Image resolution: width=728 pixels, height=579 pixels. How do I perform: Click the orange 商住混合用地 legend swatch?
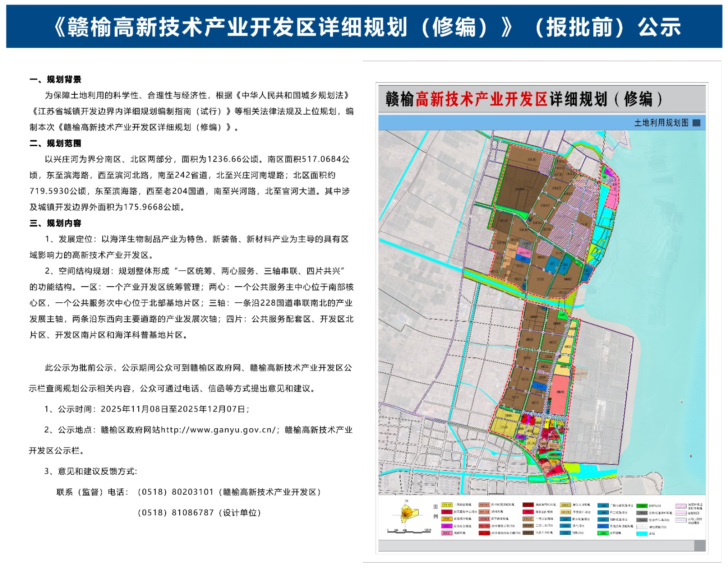point(446,519)
